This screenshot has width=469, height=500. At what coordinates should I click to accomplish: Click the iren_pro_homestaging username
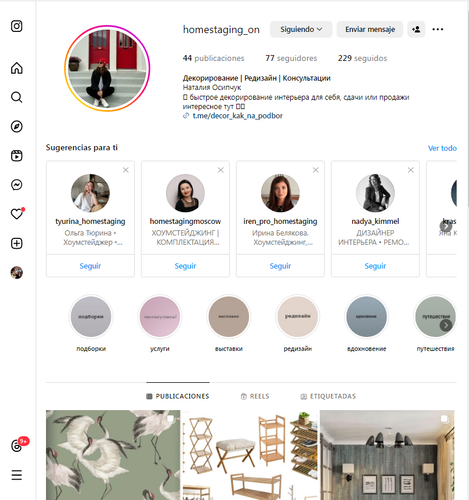(x=280, y=221)
